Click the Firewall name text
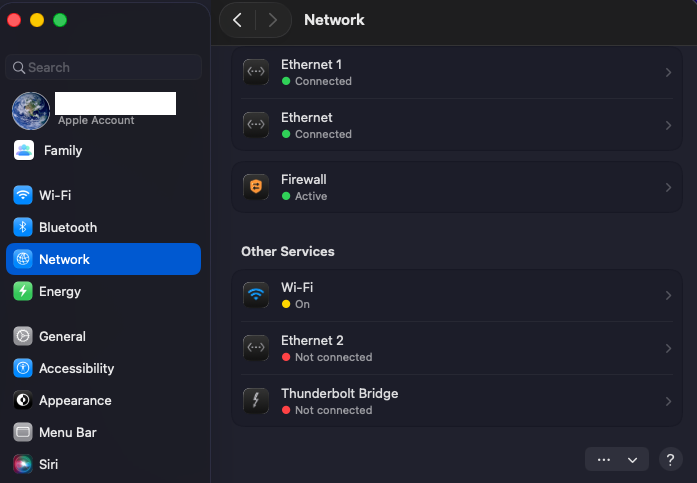The image size is (697, 483). tap(304, 180)
